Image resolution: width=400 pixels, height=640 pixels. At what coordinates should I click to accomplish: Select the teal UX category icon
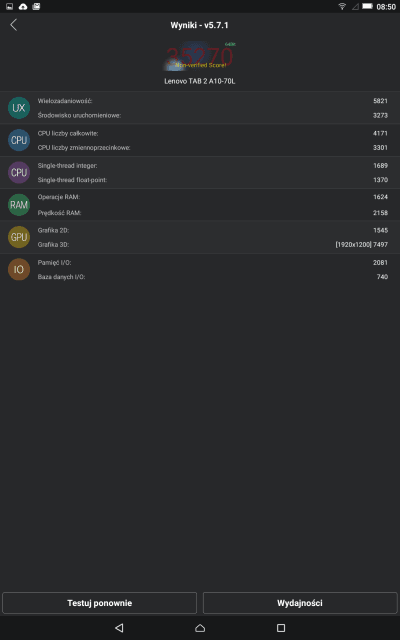point(19,108)
